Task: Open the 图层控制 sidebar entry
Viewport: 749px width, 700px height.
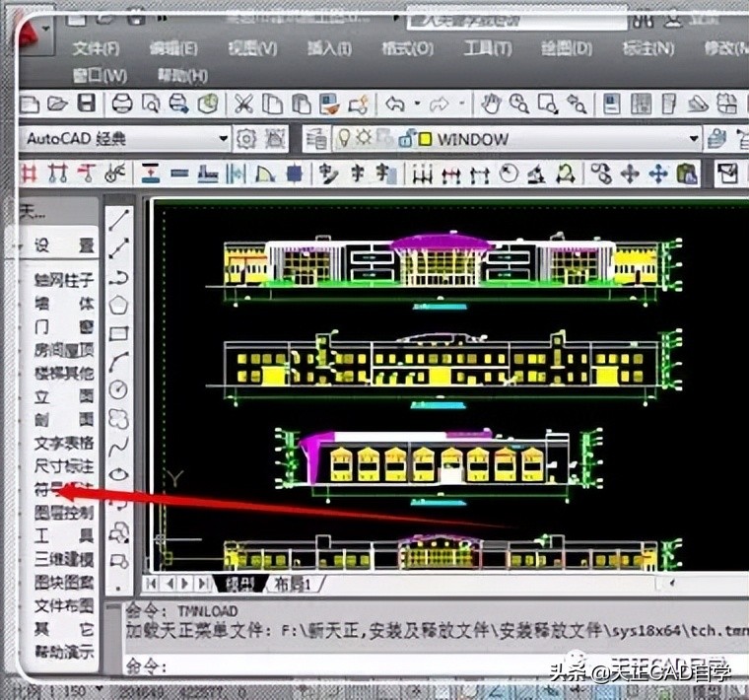Action: 63,513
